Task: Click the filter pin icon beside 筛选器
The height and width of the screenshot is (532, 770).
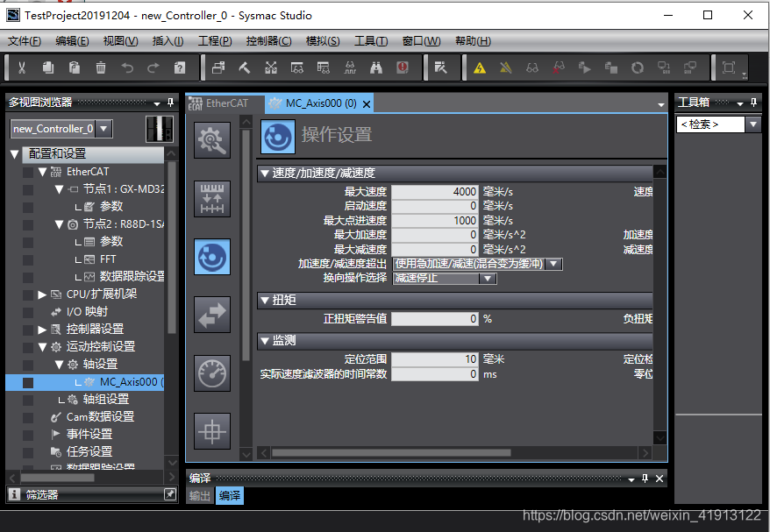Action: point(170,494)
